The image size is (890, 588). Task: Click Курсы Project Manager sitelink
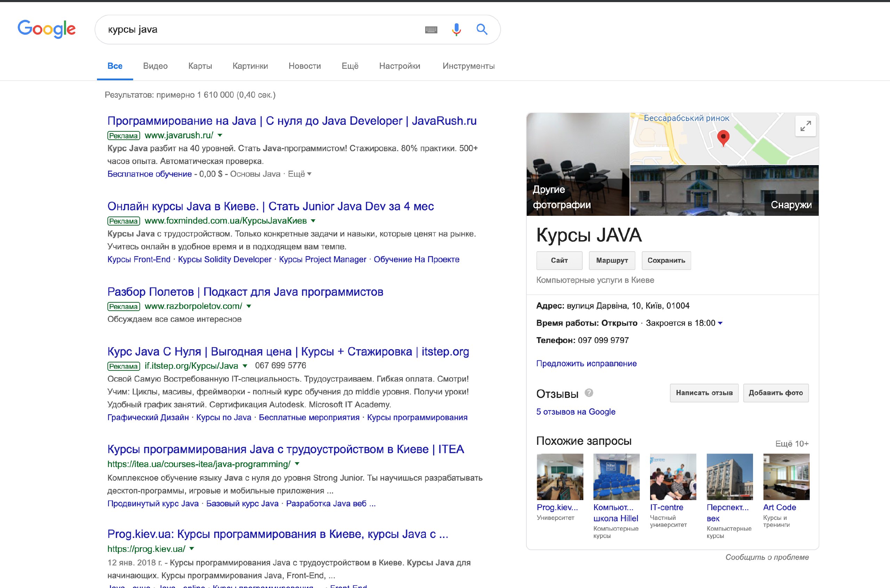[x=323, y=260]
